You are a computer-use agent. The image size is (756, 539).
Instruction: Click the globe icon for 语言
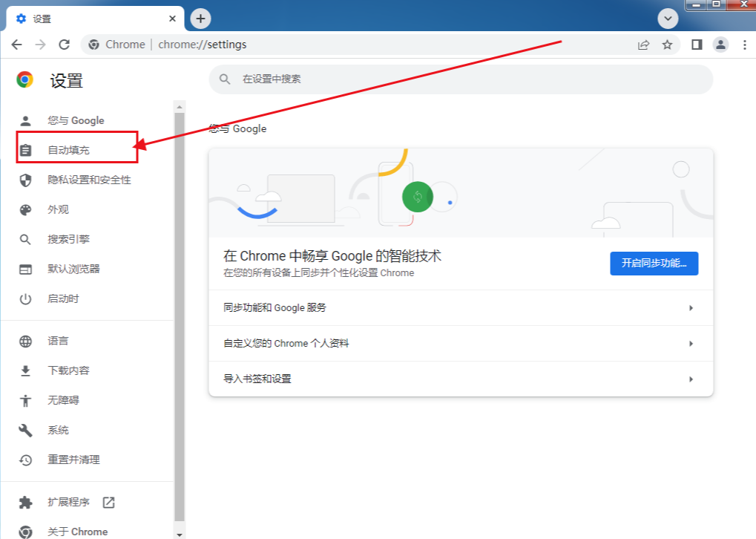point(25,342)
